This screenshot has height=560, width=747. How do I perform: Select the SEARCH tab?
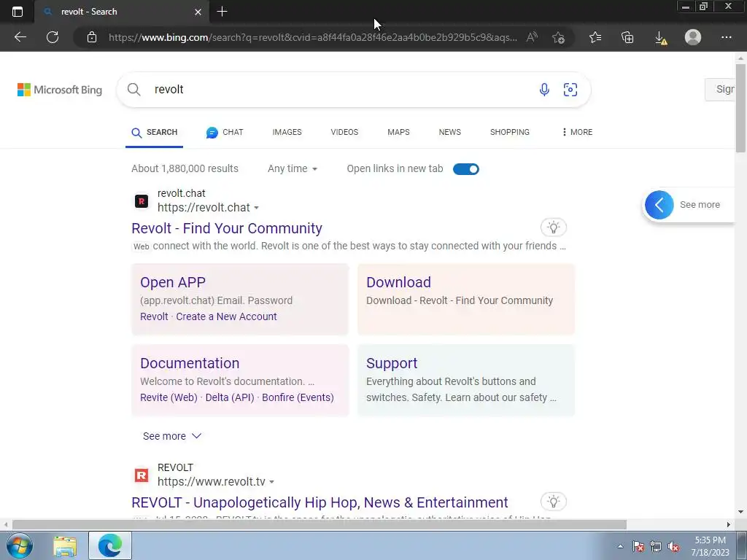click(x=155, y=133)
